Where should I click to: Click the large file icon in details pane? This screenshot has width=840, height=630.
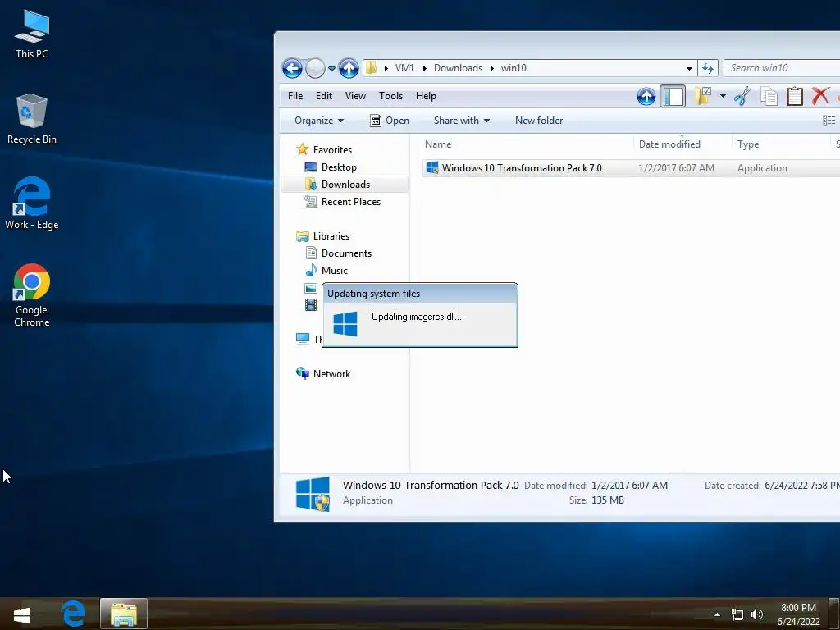point(313,494)
